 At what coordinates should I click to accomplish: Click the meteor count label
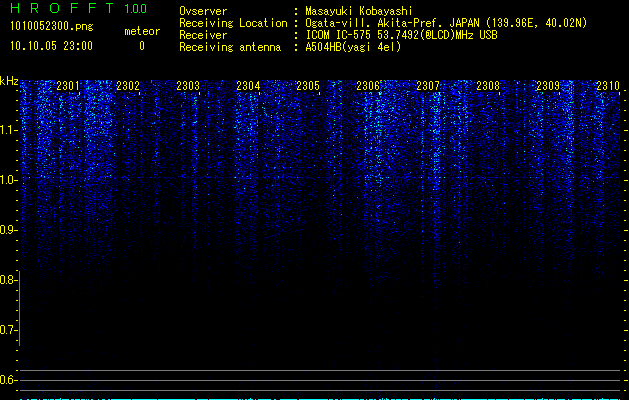click(142, 31)
